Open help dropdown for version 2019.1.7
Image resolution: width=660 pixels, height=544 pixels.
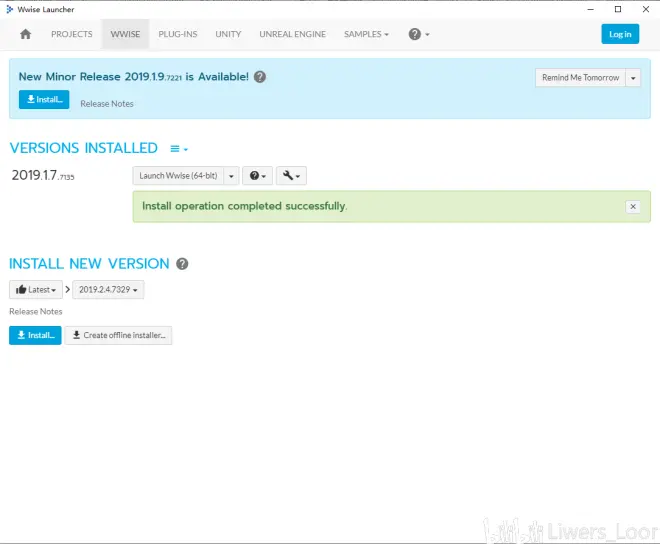(258, 176)
